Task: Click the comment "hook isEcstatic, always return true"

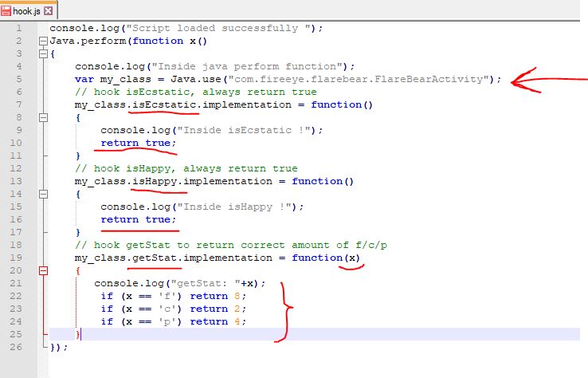Action: coord(196,92)
